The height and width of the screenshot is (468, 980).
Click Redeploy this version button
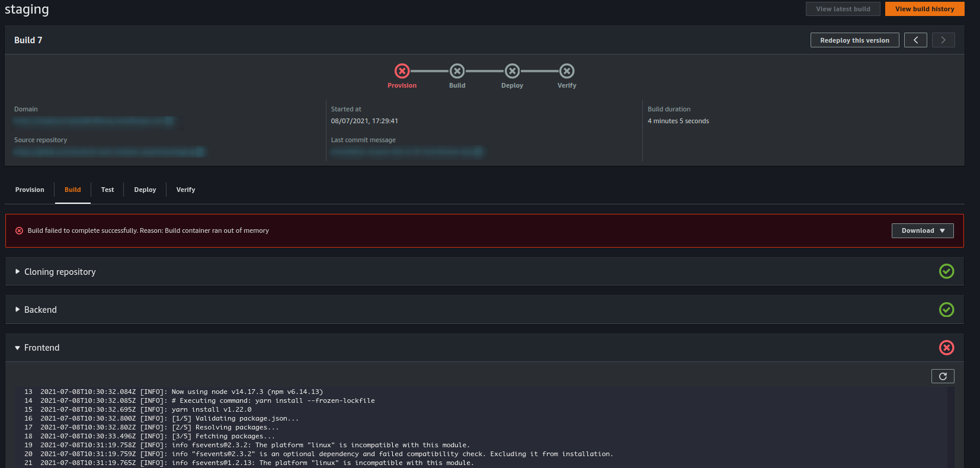[854, 40]
